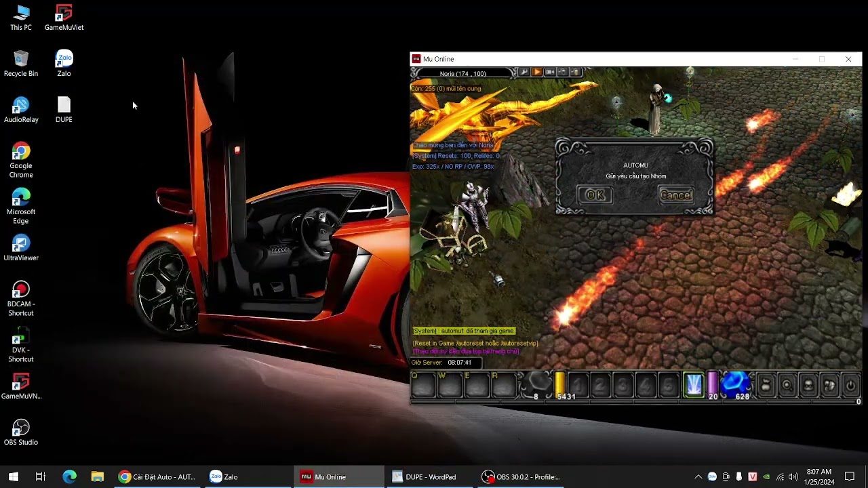
Task: Start the MU helper with the play icon
Action: [536, 73]
